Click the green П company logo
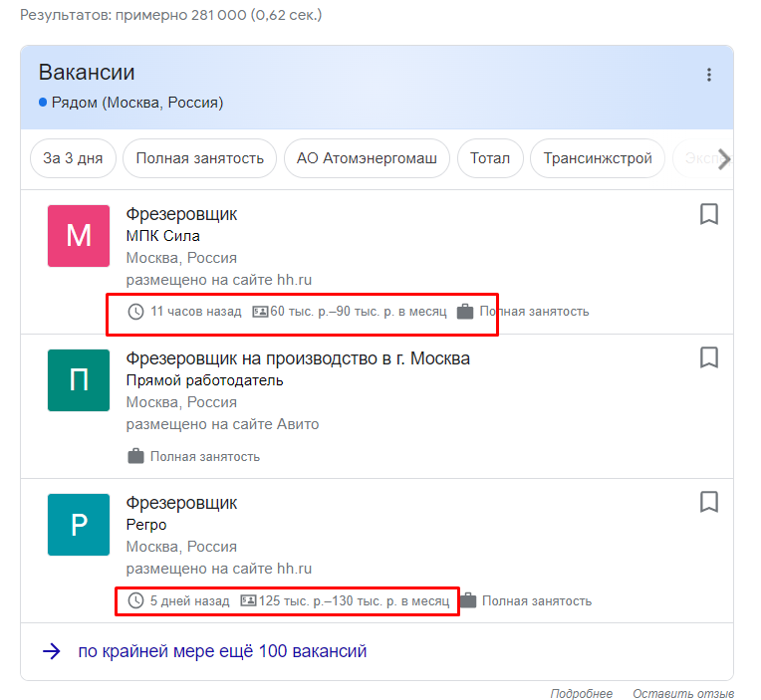This screenshot has width=761, height=700. pyautogui.click(x=79, y=379)
